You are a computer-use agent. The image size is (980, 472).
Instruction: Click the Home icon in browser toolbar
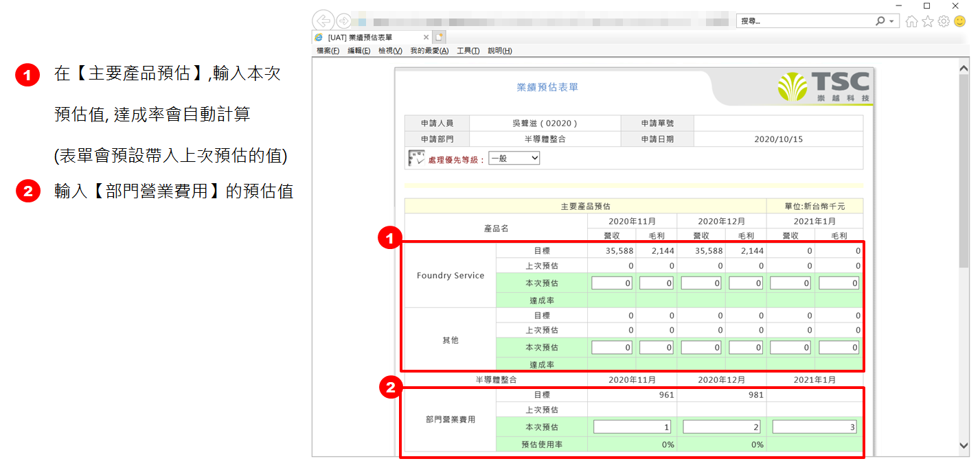[x=911, y=21]
